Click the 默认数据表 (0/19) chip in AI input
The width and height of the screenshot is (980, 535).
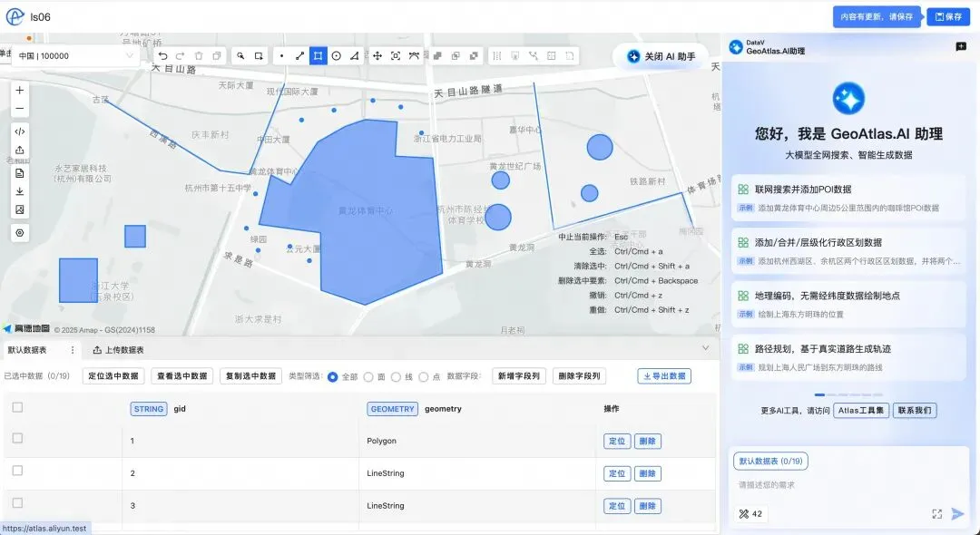[770, 462]
